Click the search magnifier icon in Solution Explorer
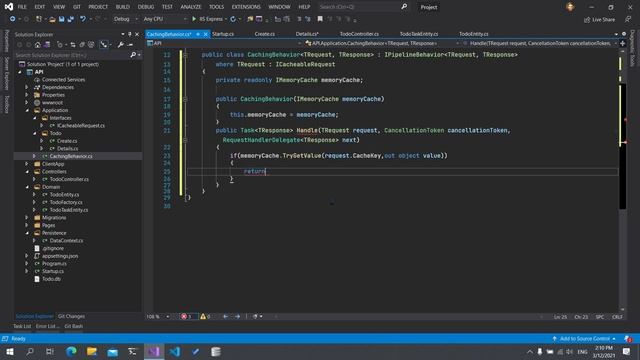Screen dimensions: 640x360 pos(133,55)
